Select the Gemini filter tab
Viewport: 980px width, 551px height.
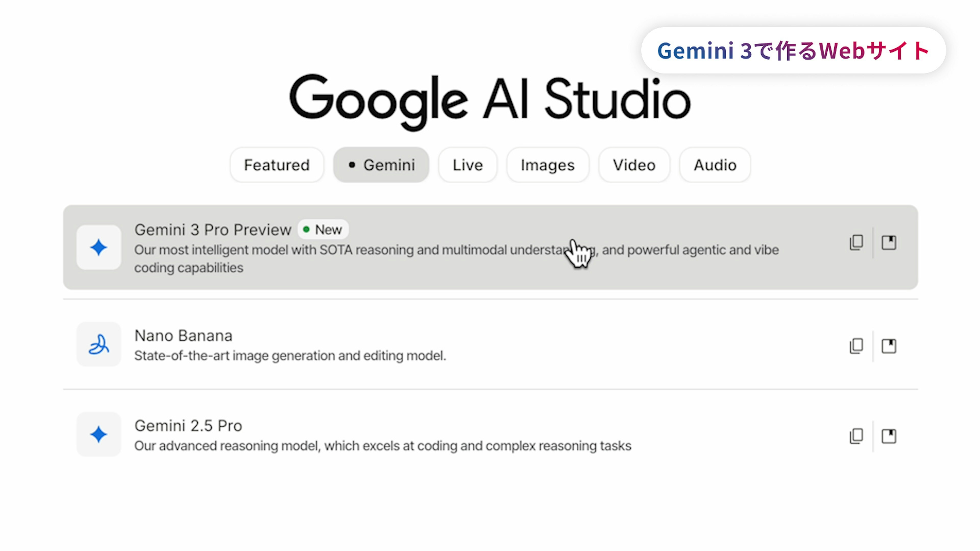[381, 165]
